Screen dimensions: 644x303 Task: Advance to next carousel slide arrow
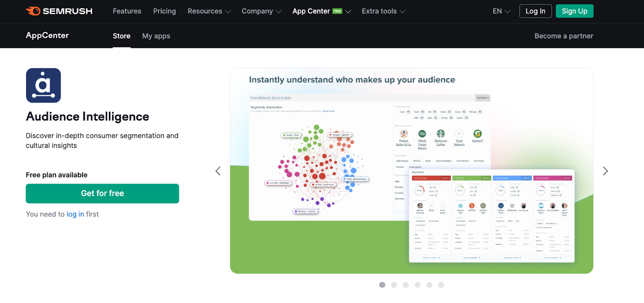pyautogui.click(x=605, y=171)
